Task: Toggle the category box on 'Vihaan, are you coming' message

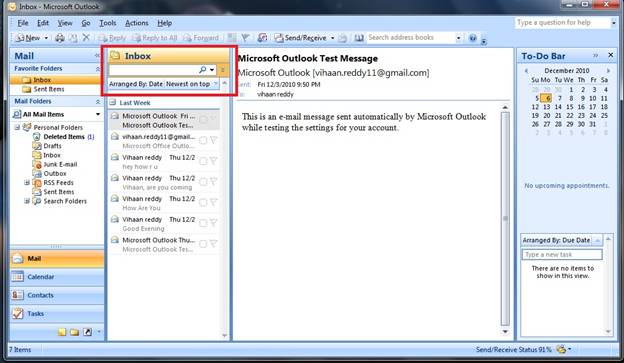Action: pyautogui.click(x=203, y=182)
